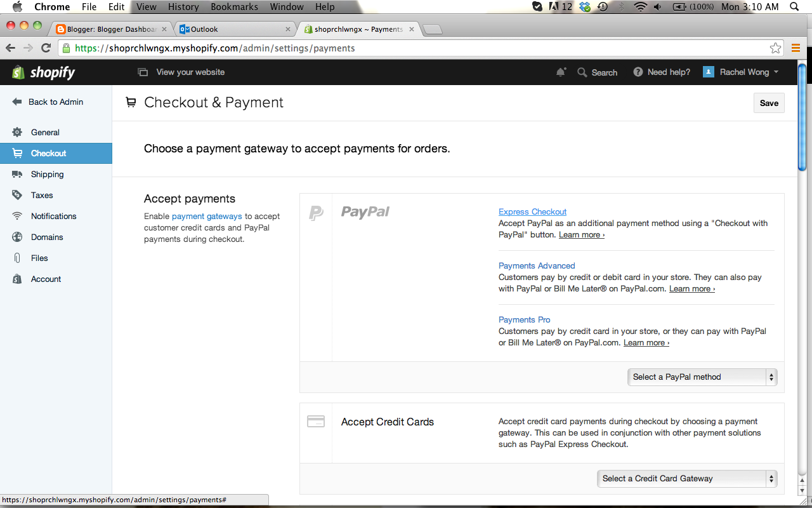Click the truck icon beside Shipping
The image size is (812, 508).
pyautogui.click(x=17, y=174)
